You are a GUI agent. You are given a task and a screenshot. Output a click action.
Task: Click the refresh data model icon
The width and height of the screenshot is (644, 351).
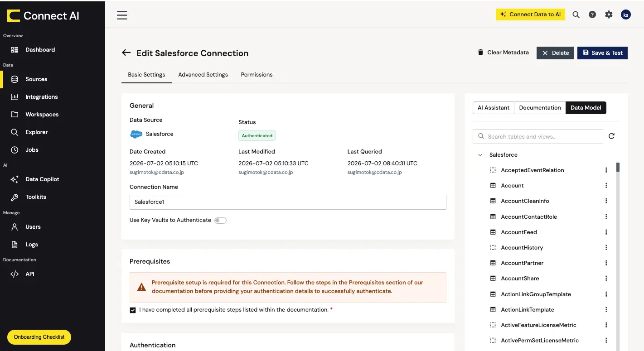pos(611,136)
